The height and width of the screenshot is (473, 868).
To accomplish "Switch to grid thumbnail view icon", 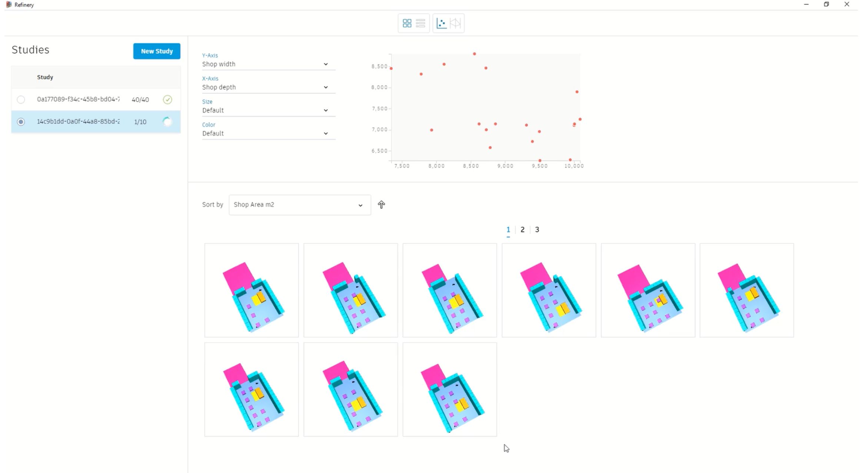I will coord(407,23).
